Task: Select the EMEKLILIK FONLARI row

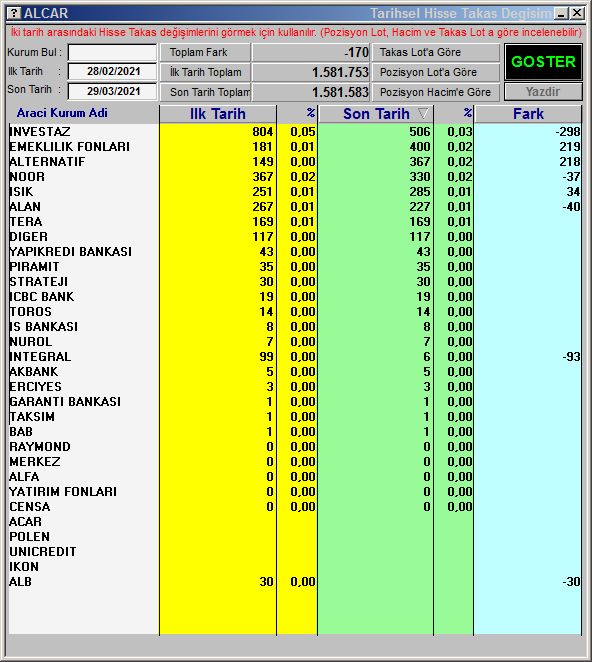Action: point(295,147)
